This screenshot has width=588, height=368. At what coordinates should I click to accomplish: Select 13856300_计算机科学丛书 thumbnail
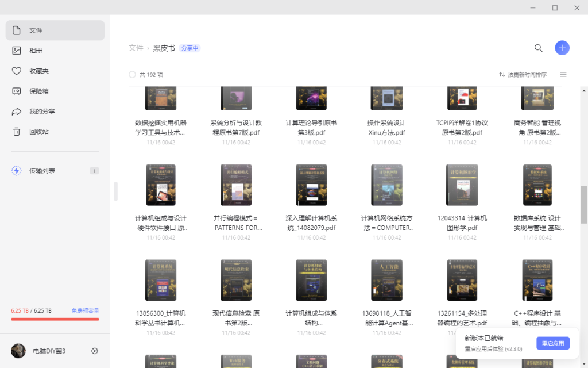click(x=161, y=280)
